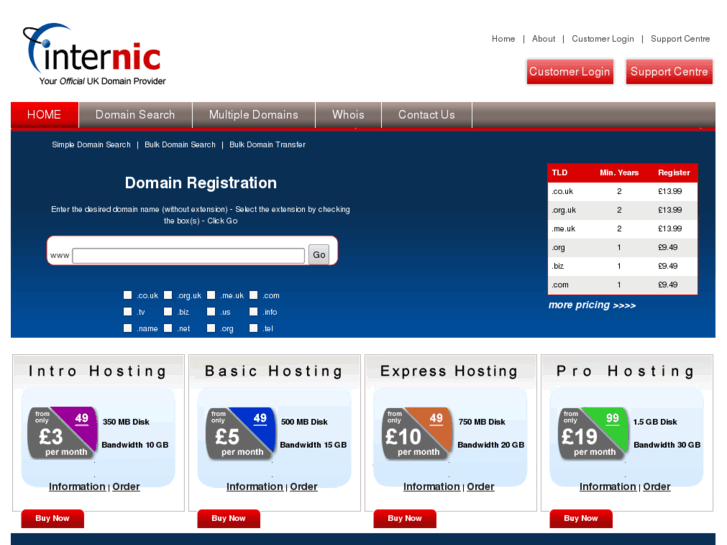
Task: Open Information for Express Hosting
Action: [x=432, y=487]
